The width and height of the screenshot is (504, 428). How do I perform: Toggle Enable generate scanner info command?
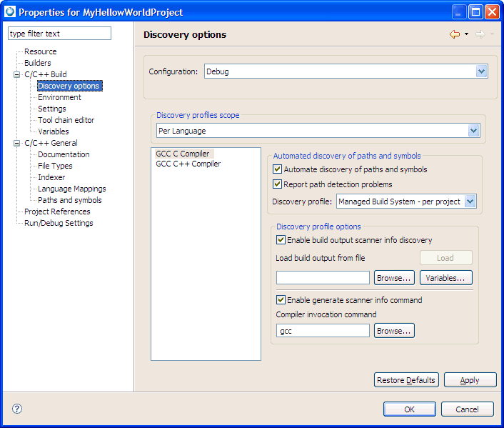point(281,300)
